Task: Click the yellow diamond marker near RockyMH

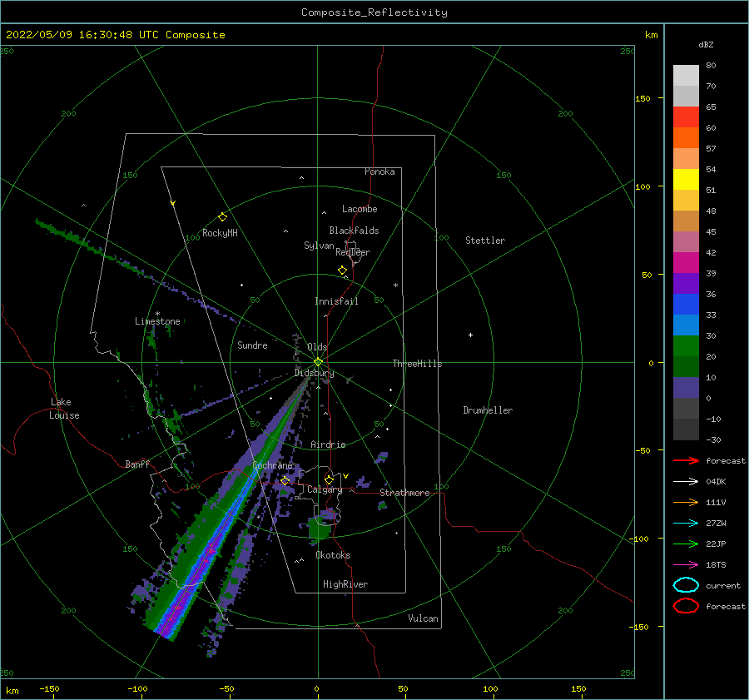Action: pos(222,217)
